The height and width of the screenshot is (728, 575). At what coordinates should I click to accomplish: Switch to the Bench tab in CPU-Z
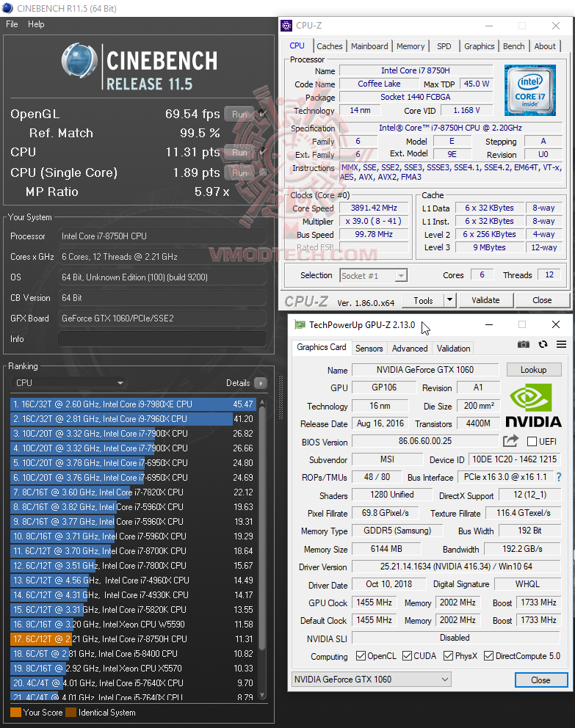coord(514,46)
